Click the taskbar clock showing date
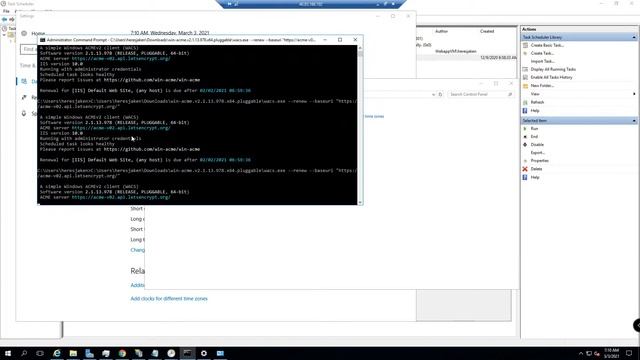This screenshot has width=640, height=360. point(611,353)
